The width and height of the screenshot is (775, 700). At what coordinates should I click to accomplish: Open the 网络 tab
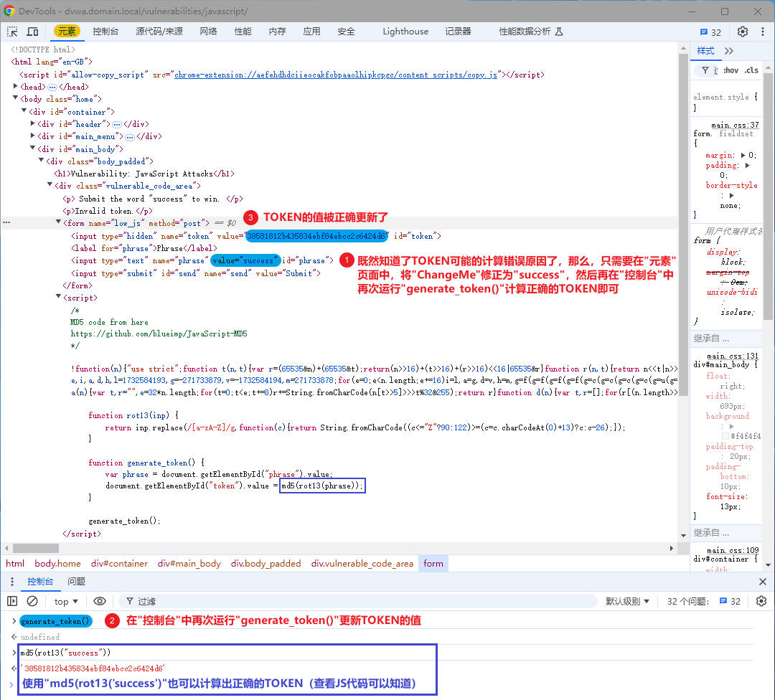tap(209, 32)
